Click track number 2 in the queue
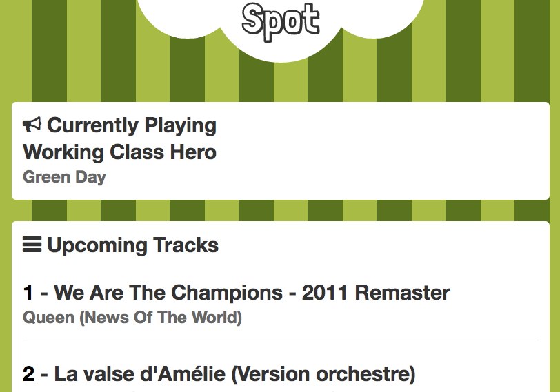Image resolution: width=560 pixels, height=392 pixels. pos(28,375)
